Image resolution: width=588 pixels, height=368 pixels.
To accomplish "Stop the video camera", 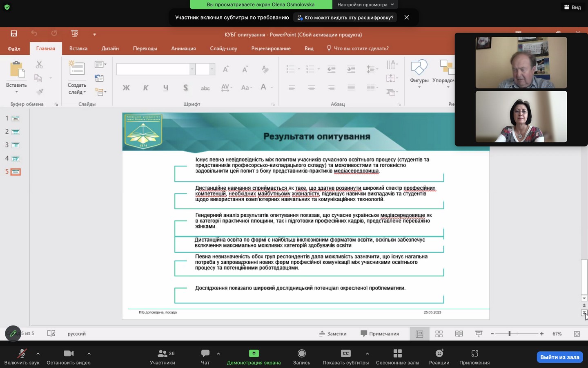I will (68, 354).
